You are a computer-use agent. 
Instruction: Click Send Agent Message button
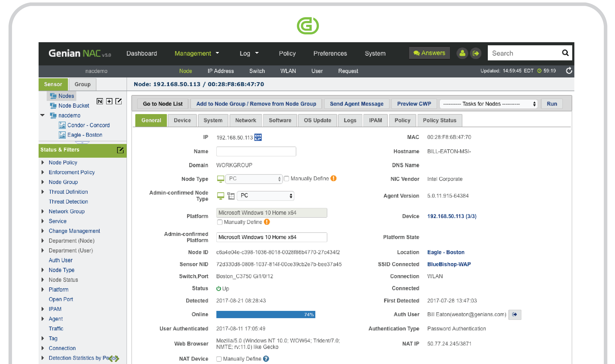click(356, 104)
